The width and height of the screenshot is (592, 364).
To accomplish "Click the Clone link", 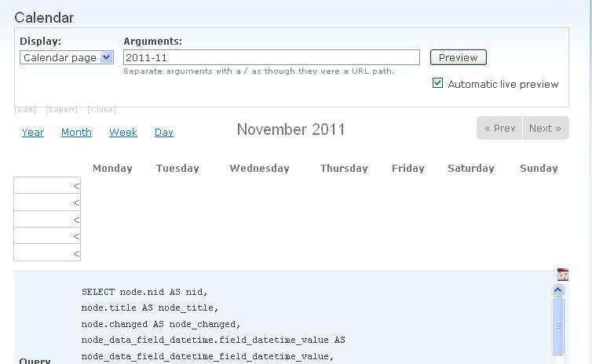I will point(101,110).
